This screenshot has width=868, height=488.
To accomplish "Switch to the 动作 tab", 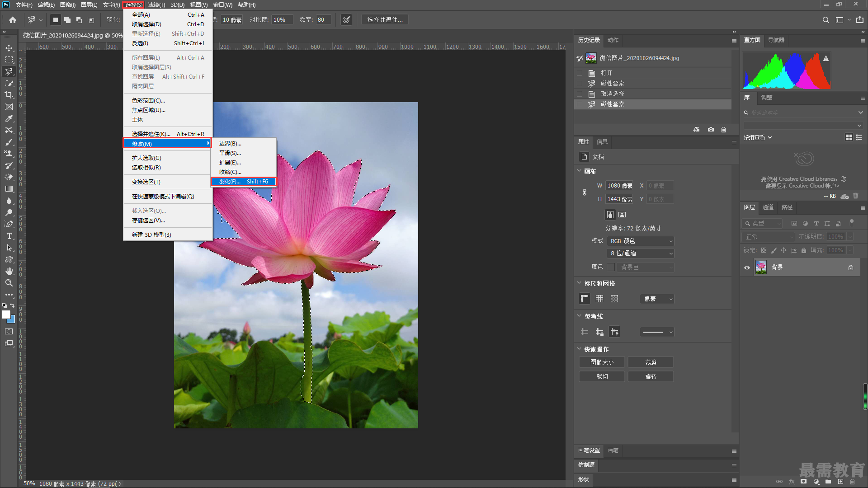I will [x=613, y=40].
